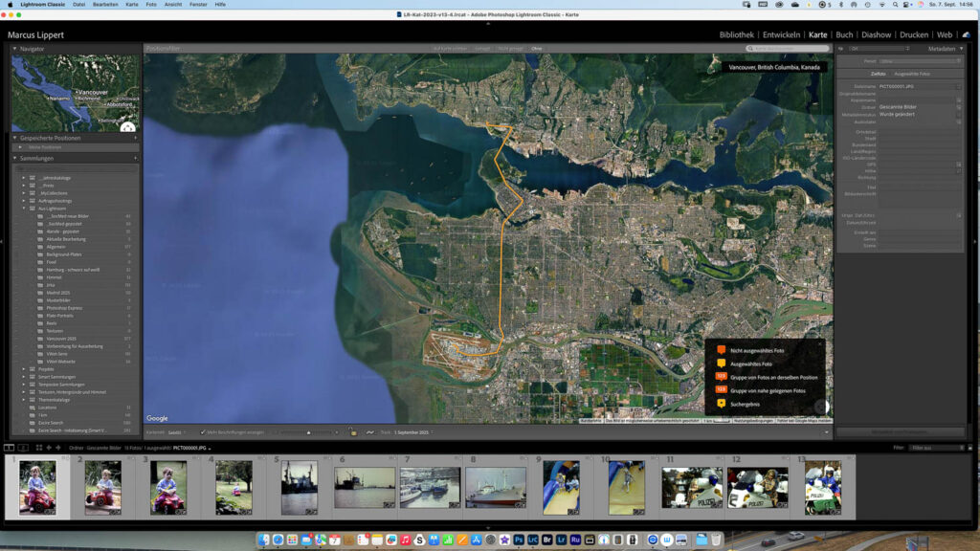Viewport: 980px width, 551px height.
Task: Expand the Smart Sammlungen collection set
Action: [24, 377]
